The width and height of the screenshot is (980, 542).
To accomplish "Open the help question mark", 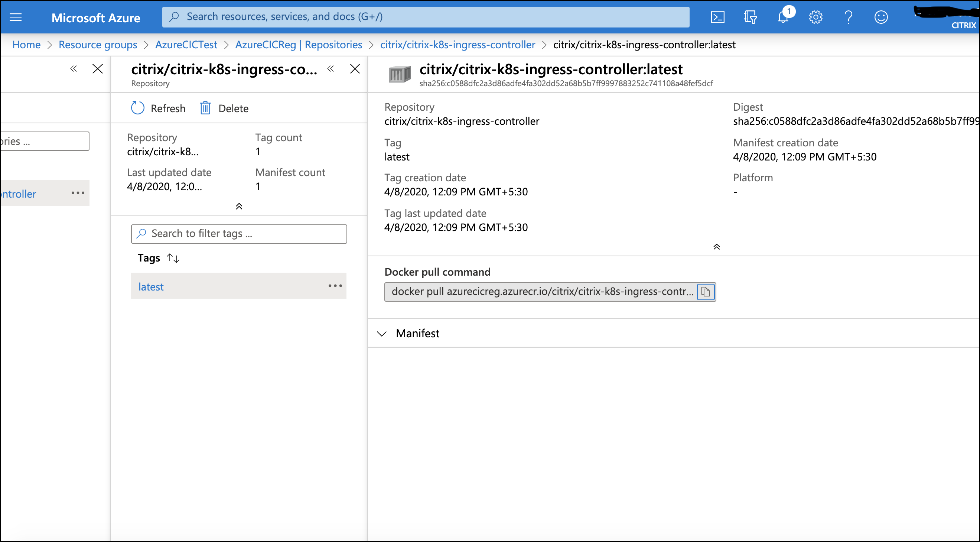I will pos(849,17).
